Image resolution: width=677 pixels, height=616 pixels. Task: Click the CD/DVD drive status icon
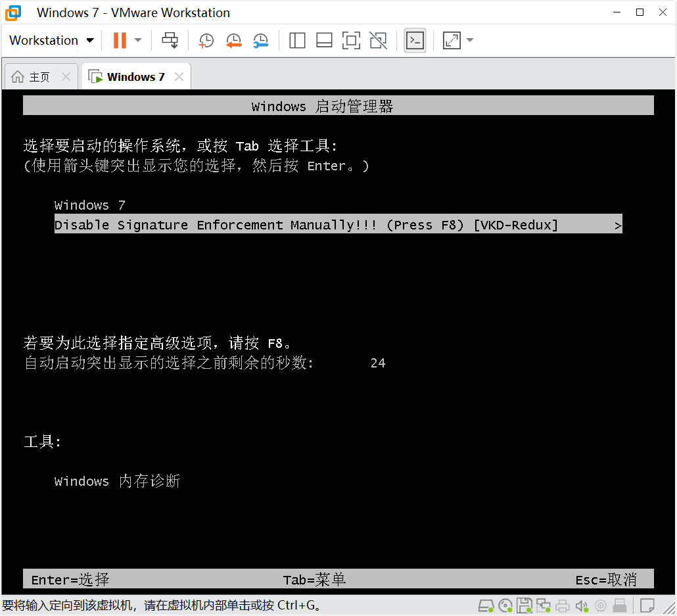click(505, 605)
